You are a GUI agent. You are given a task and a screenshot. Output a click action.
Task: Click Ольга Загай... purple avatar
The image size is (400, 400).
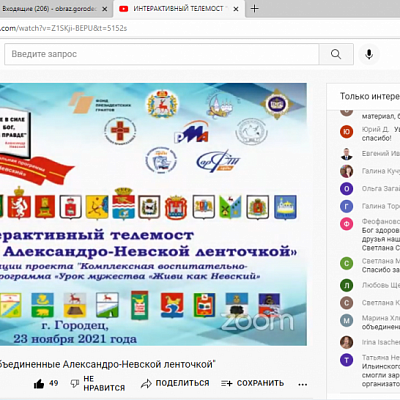coord(346,189)
